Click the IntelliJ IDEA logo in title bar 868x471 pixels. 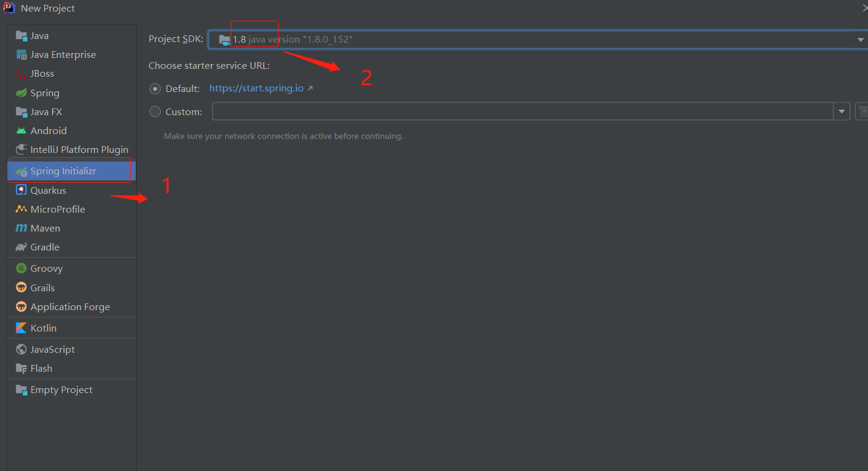click(9, 8)
